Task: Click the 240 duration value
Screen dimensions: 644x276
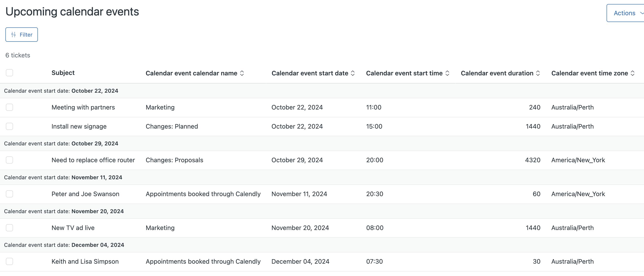Action: 535,107
